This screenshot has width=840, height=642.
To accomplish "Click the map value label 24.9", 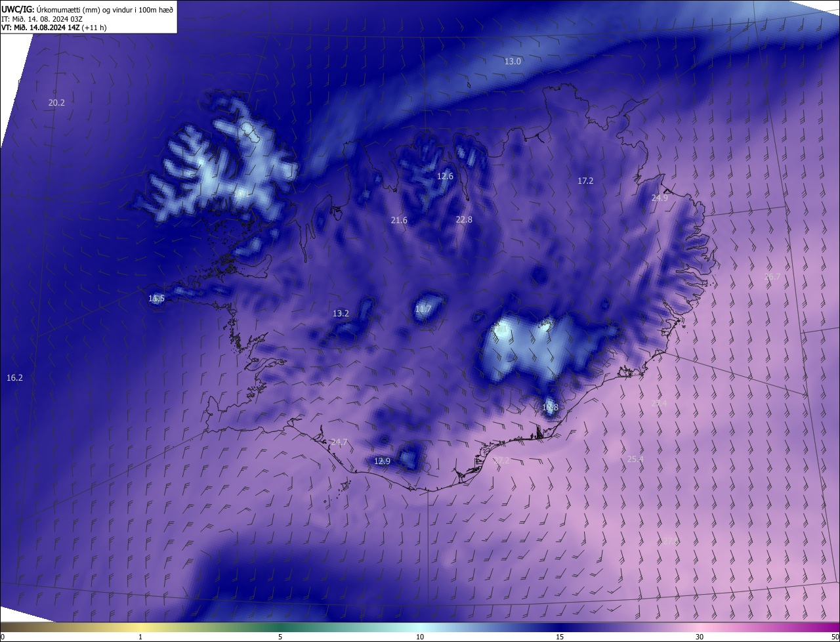I will tap(660, 198).
